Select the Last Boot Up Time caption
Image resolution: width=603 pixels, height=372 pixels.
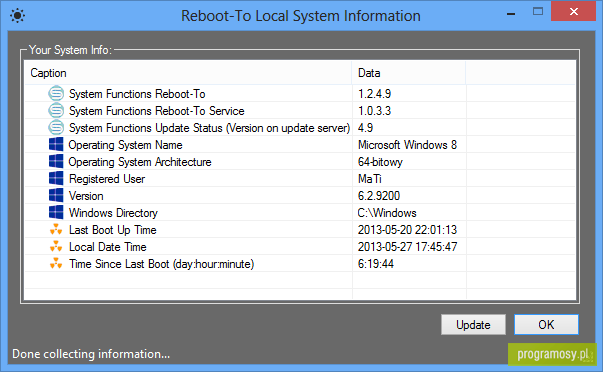[x=113, y=230]
